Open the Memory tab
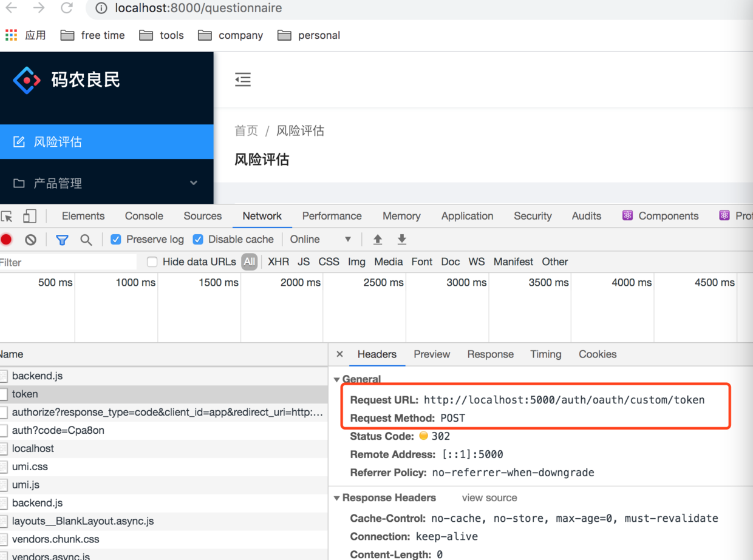The width and height of the screenshot is (753, 560). click(x=401, y=216)
